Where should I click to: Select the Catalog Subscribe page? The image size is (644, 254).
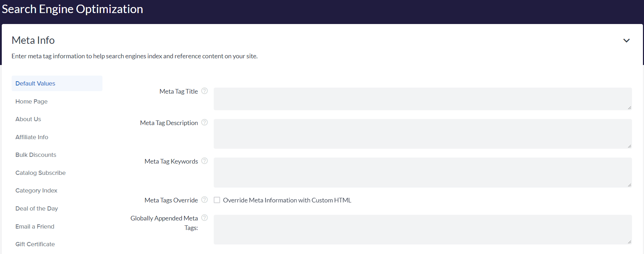[40, 173]
